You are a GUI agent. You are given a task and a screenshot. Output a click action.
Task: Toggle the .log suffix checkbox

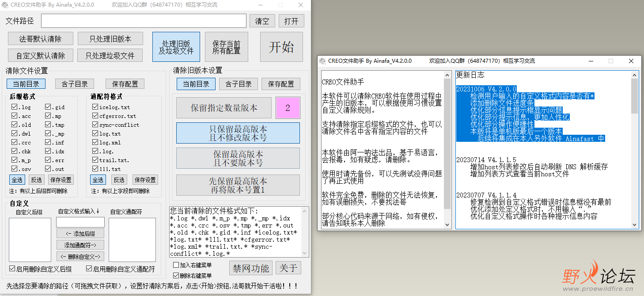click(x=15, y=107)
